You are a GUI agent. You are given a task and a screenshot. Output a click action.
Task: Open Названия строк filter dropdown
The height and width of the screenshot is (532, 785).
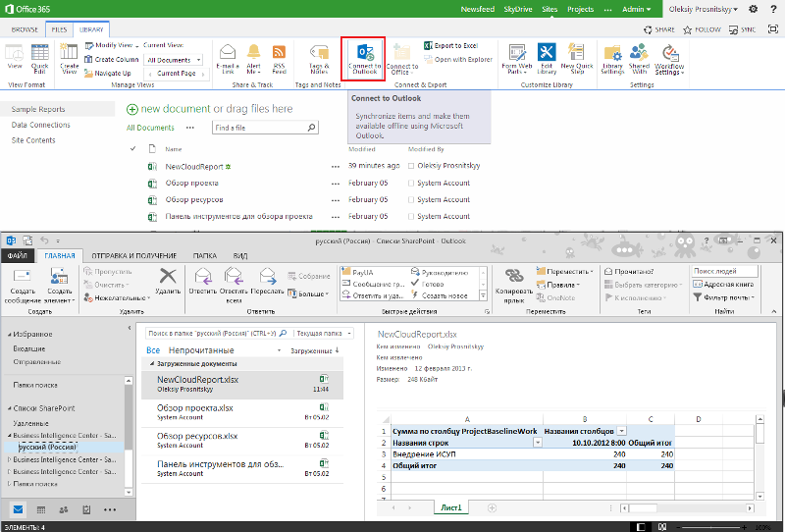pos(538,443)
